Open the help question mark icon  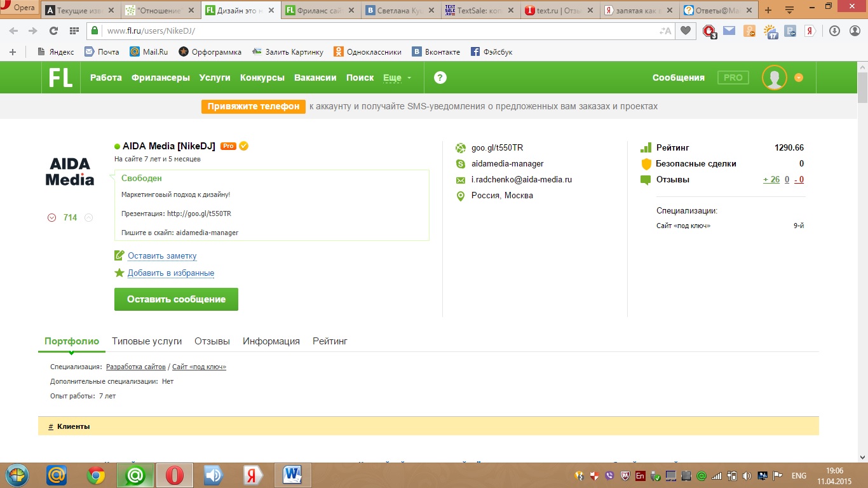440,78
